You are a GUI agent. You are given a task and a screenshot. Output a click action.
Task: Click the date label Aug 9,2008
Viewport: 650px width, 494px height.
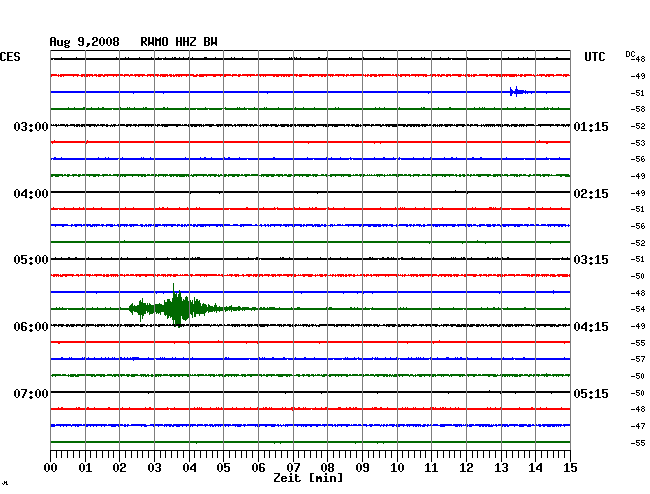point(84,42)
